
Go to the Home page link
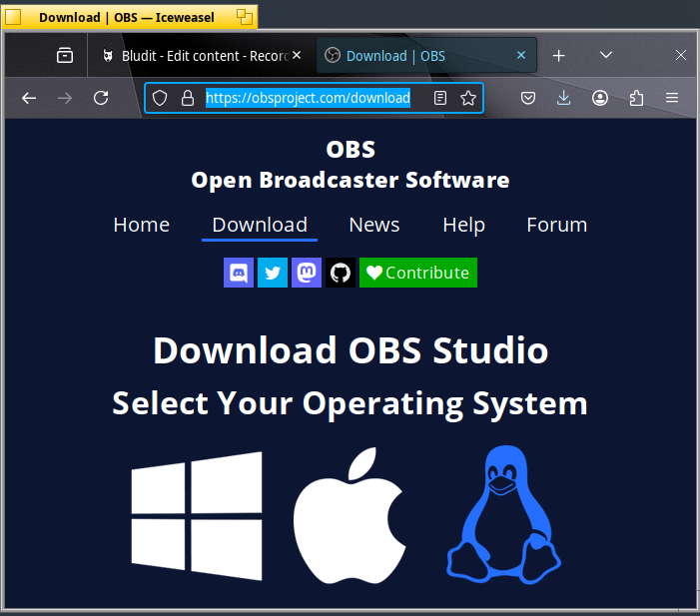142,225
